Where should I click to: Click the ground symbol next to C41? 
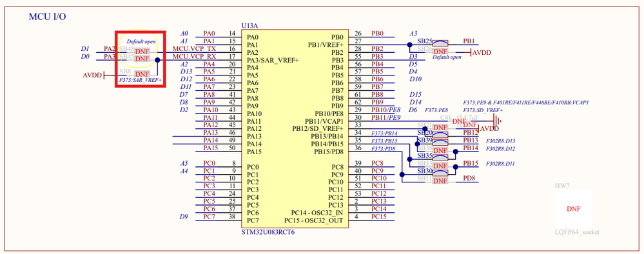(x=497, y=121)
